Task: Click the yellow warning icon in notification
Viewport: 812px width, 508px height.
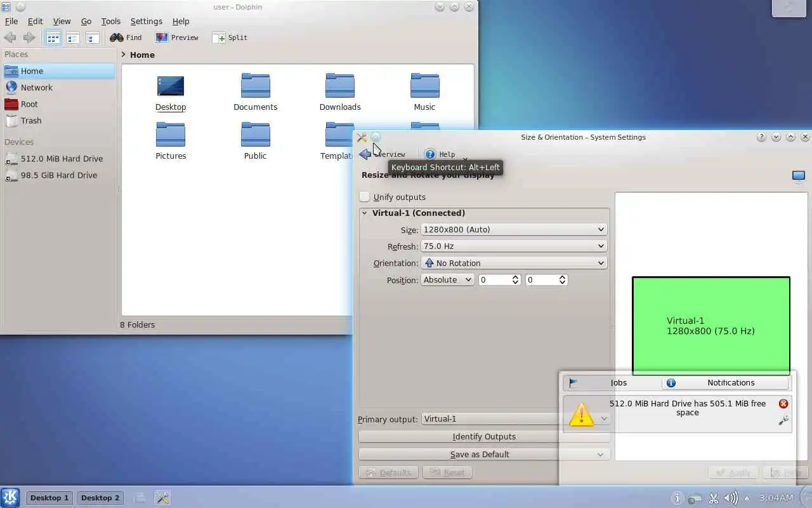Action: point(581,413)
